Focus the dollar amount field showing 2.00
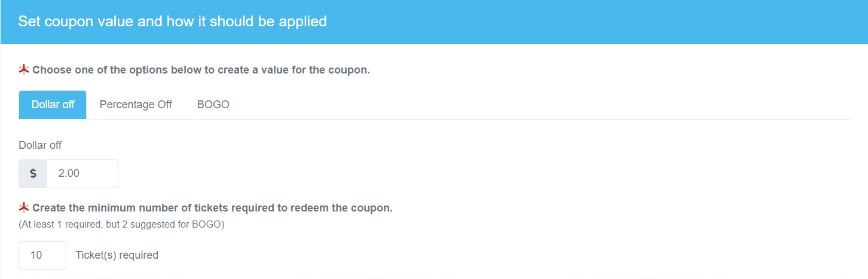Image resolution: width=868 pixels, height=279 pixels. coord(82,174)
